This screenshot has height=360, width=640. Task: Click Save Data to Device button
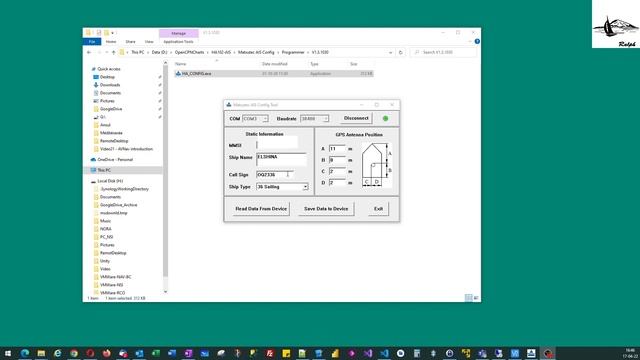point(326,209)
